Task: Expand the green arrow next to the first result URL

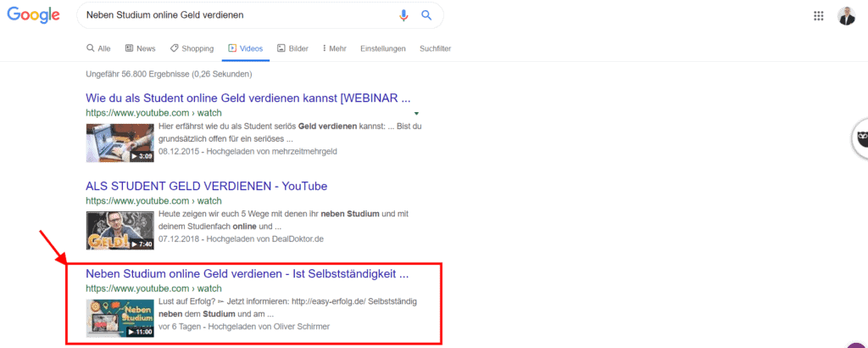Action: click(x=416, y=113)
